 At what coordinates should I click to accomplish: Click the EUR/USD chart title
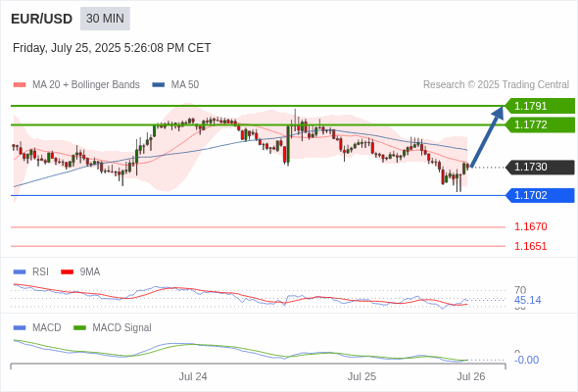tap(42, 19)
